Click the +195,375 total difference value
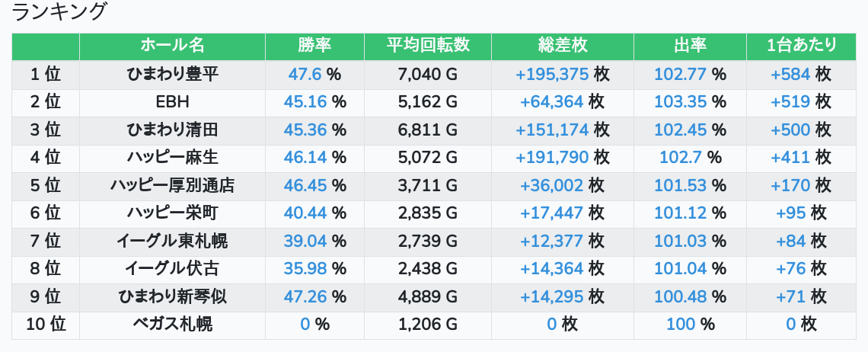This screenshot has width=868, height=352. [x=552, y=74]
